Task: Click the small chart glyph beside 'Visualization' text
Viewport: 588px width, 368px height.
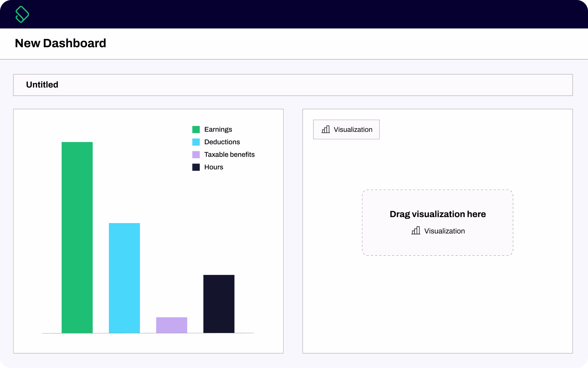Action: [x=325, y=129]
